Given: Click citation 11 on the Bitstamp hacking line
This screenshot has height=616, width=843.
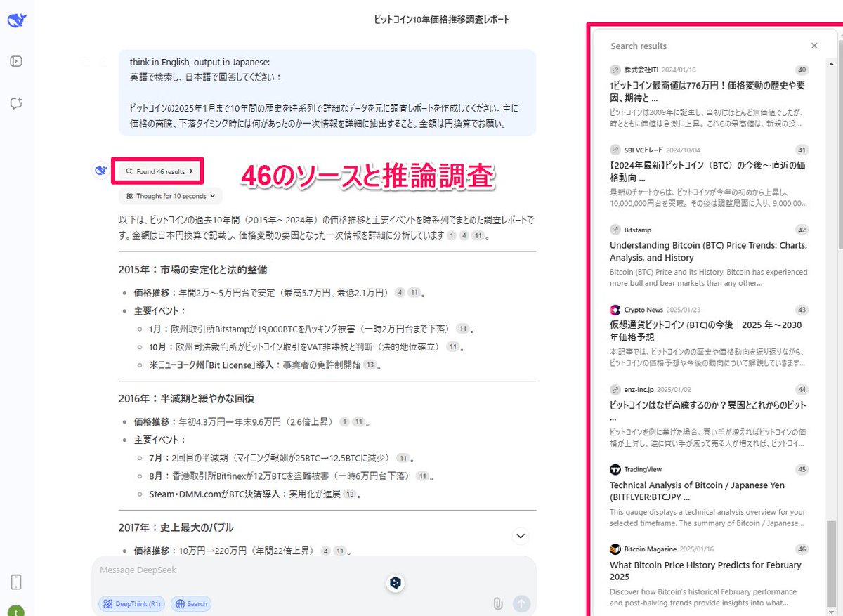Looking at the screenshot, I should tap(462, 329).
